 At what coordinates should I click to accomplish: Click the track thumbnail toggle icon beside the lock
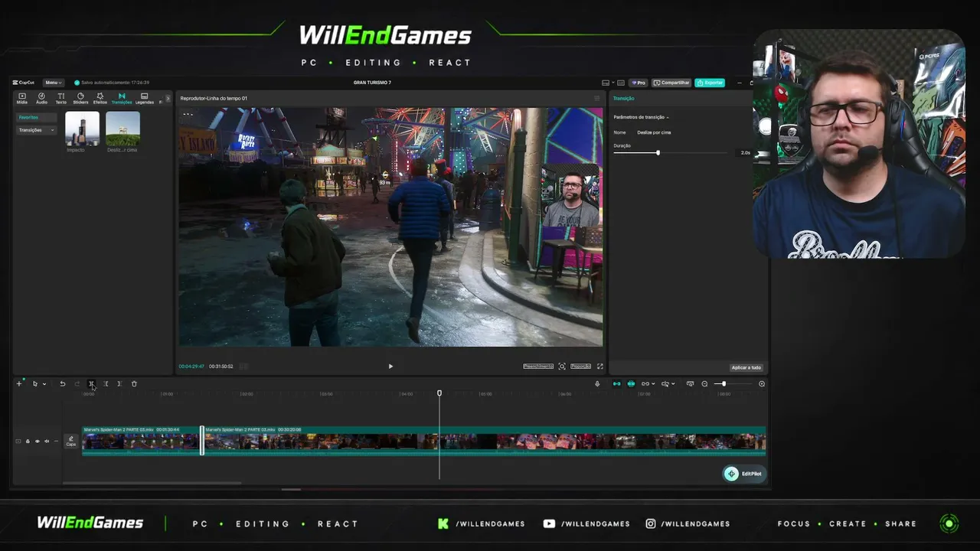pos(18,441)
